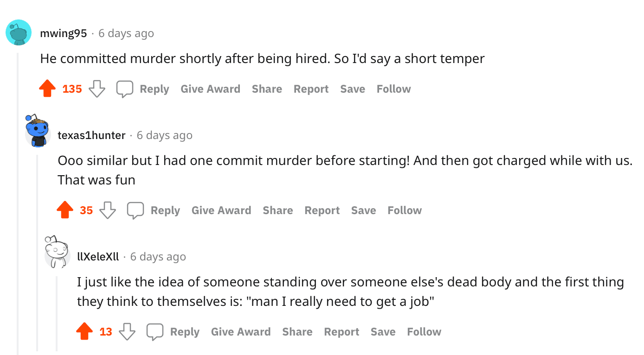Upvote mwing95's short temper comment

[47, 89]
